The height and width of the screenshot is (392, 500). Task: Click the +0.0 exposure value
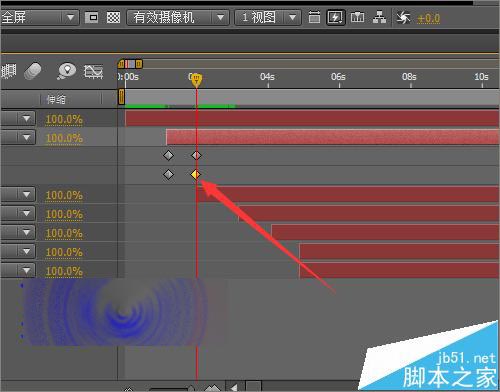(428, 19)
